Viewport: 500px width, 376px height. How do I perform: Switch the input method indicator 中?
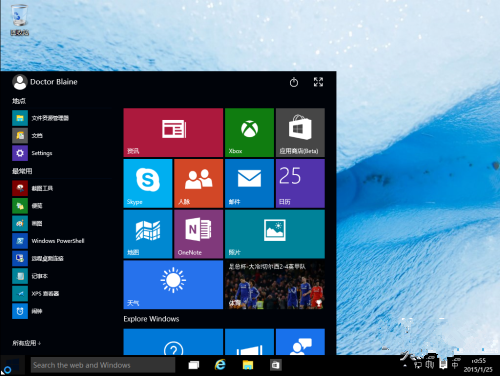(x=455, y=365)
